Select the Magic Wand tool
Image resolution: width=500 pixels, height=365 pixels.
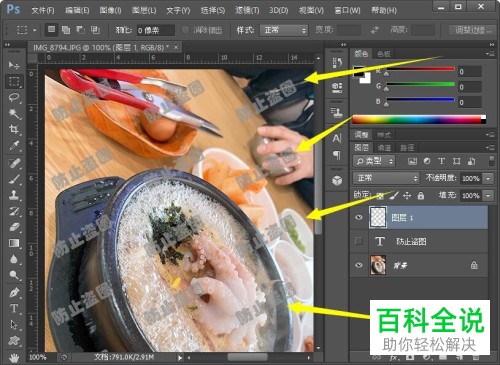(14, 114)
